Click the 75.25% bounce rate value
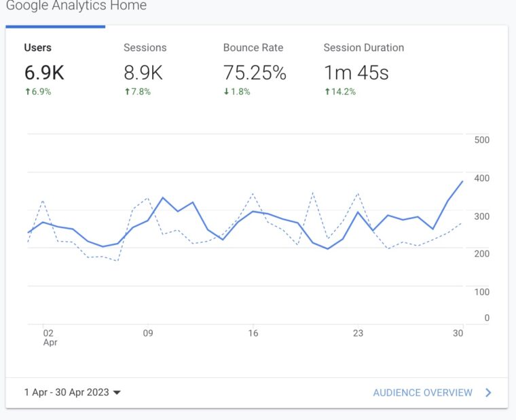 [x=255, y=73]
